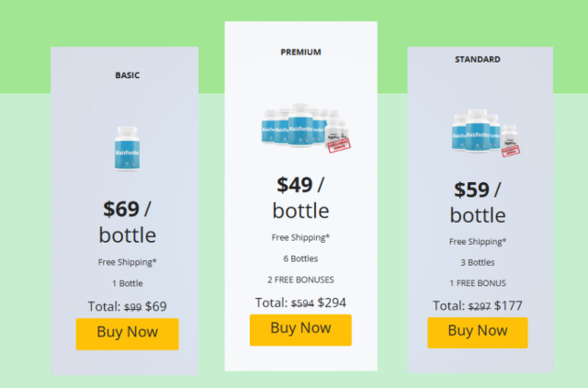
Task: Click the 3 Bottles label
Action: 478,262
